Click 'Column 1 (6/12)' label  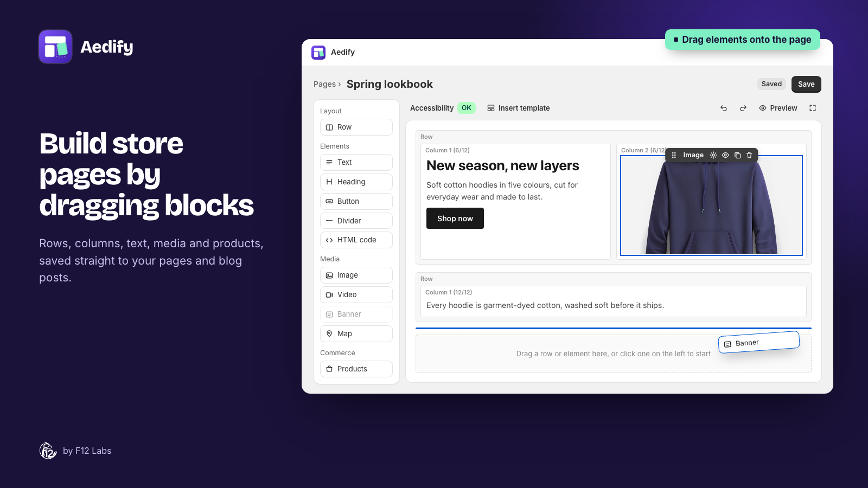tap(448, 150)
